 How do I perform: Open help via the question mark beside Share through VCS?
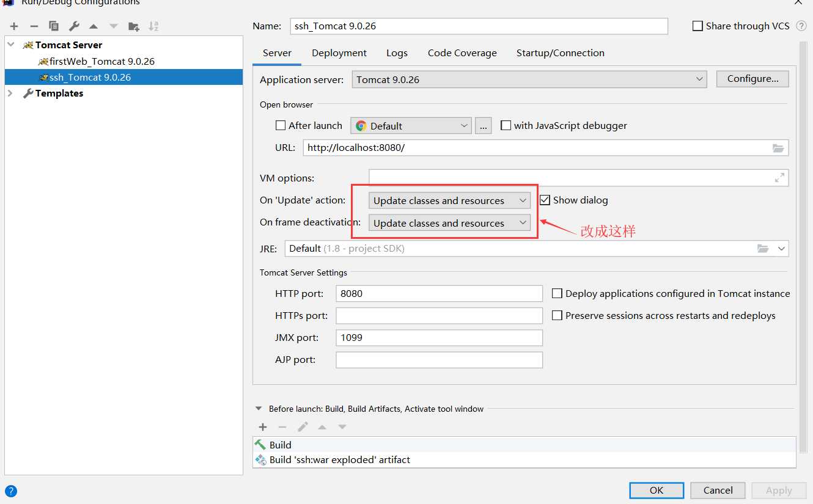pyautogui.click(x=801, y=26)
